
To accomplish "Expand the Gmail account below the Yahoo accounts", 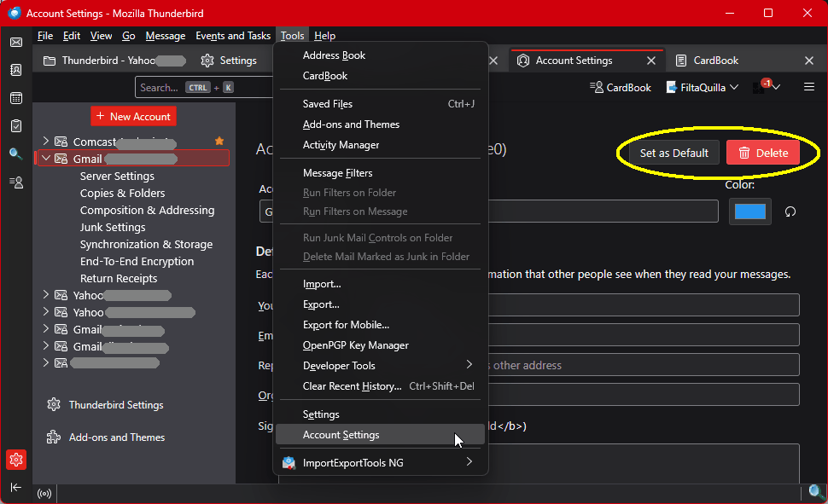I will (x=46, y=329).
